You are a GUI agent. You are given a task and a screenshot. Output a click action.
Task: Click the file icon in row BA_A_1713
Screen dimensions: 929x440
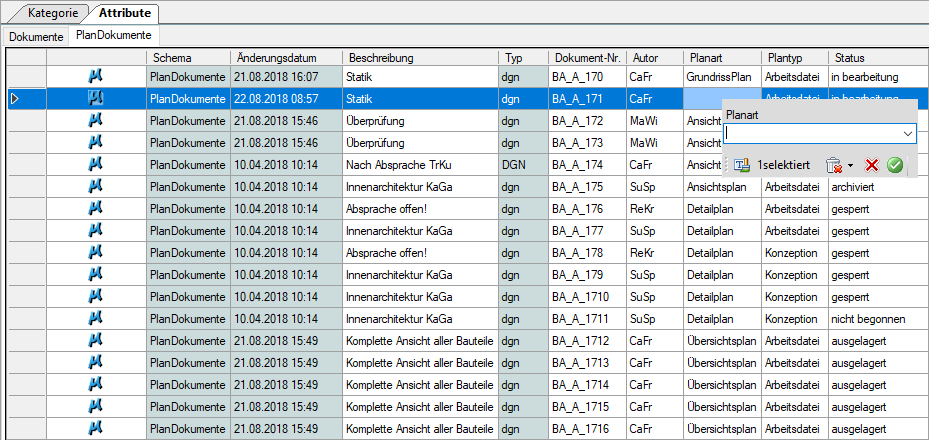96,363
